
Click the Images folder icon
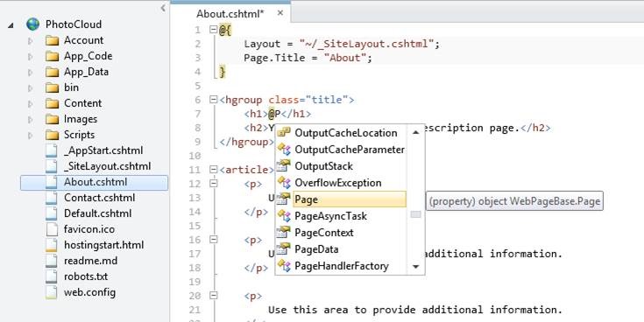point(53,119)
